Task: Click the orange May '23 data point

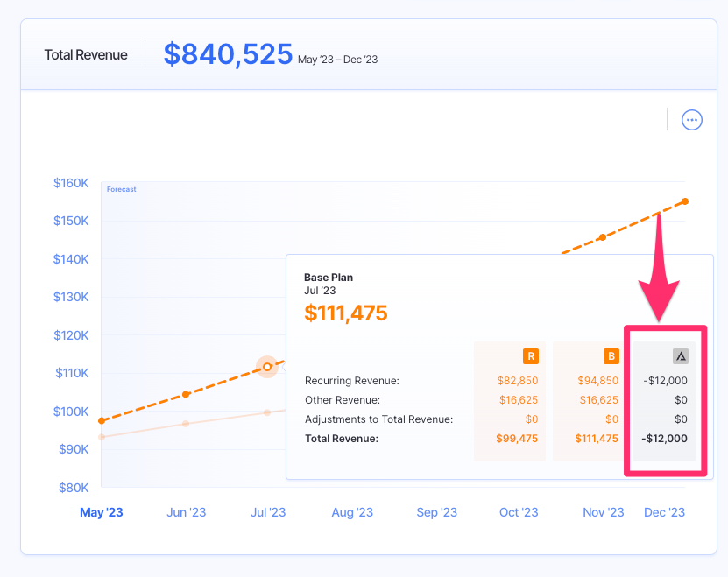Action: pos(102,421)
